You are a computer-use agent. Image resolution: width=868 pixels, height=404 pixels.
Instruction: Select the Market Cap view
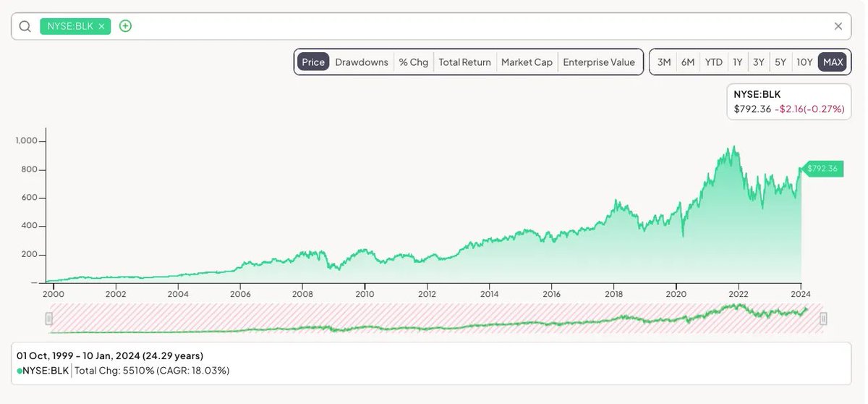527,62
